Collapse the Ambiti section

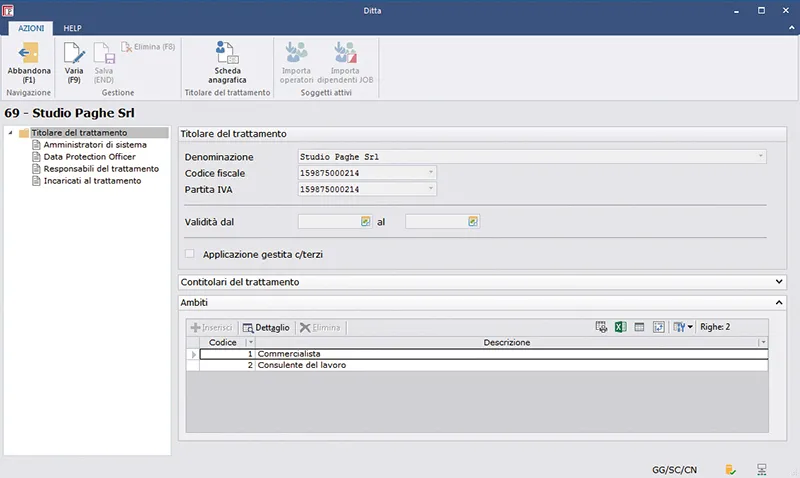click(x=779, y=301)
